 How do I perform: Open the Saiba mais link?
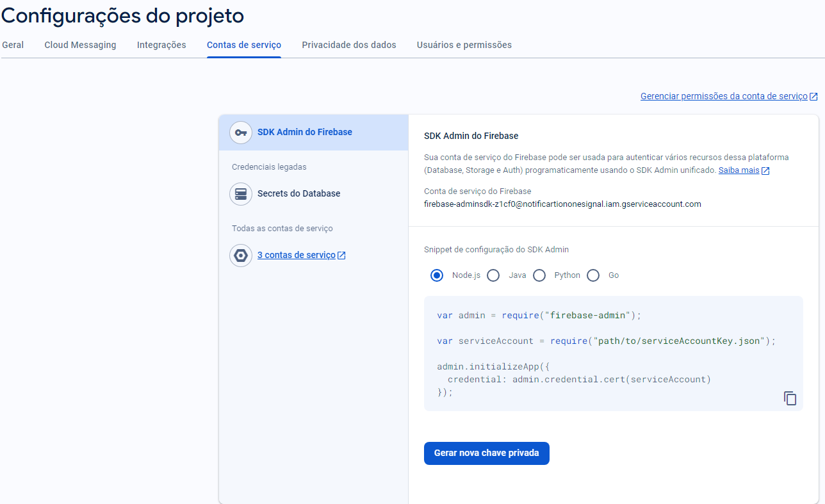(x=739, y=170)
